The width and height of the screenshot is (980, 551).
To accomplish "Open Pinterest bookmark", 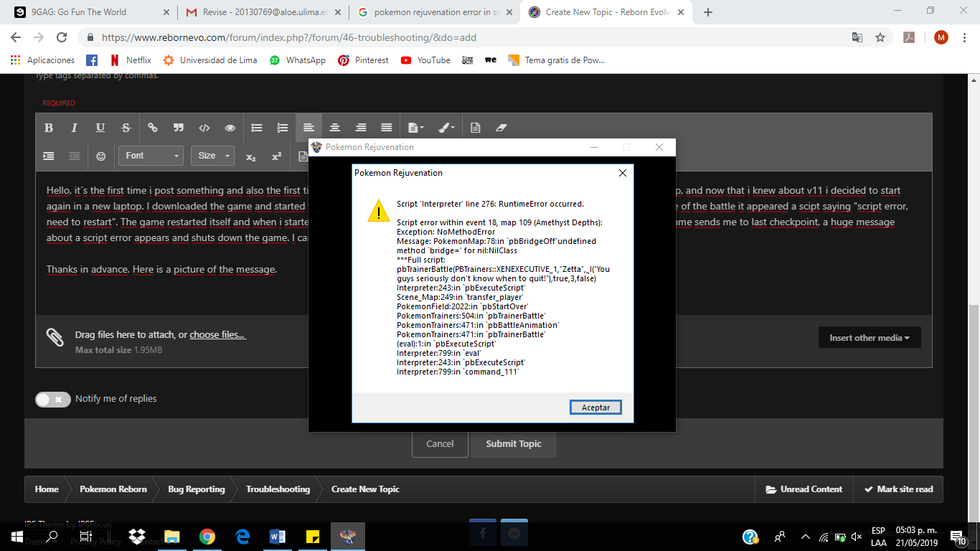I will click(x=364, y=60).
